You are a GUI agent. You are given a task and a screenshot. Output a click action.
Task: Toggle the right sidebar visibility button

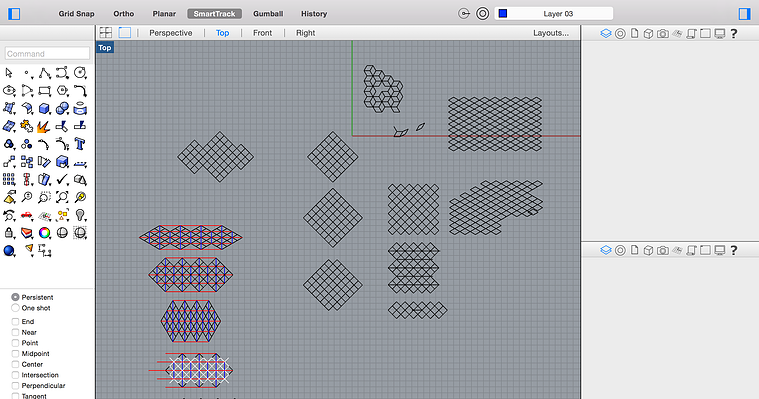point(744,14)
